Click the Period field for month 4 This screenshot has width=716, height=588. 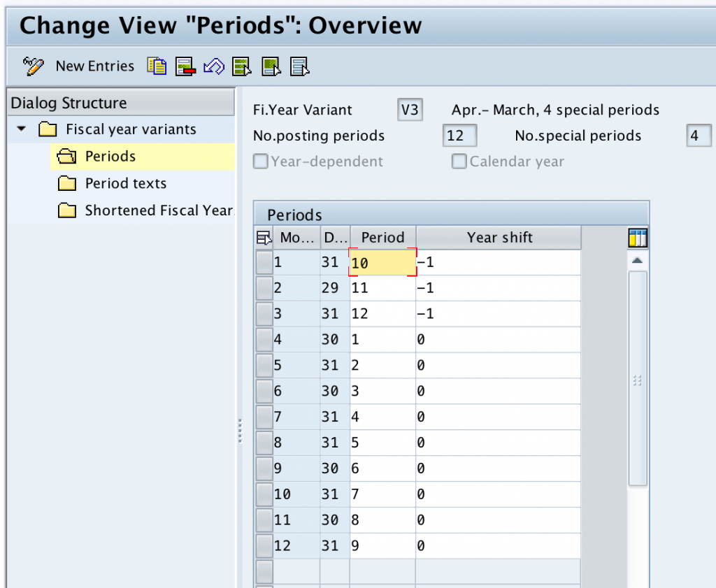click(382, 340)
